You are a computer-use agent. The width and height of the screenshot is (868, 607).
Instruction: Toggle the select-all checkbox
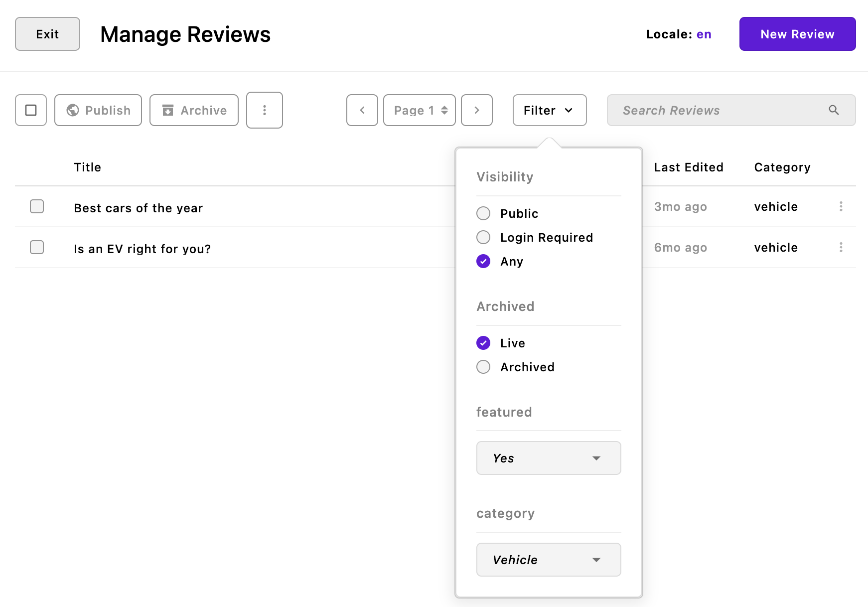[30, 110]
